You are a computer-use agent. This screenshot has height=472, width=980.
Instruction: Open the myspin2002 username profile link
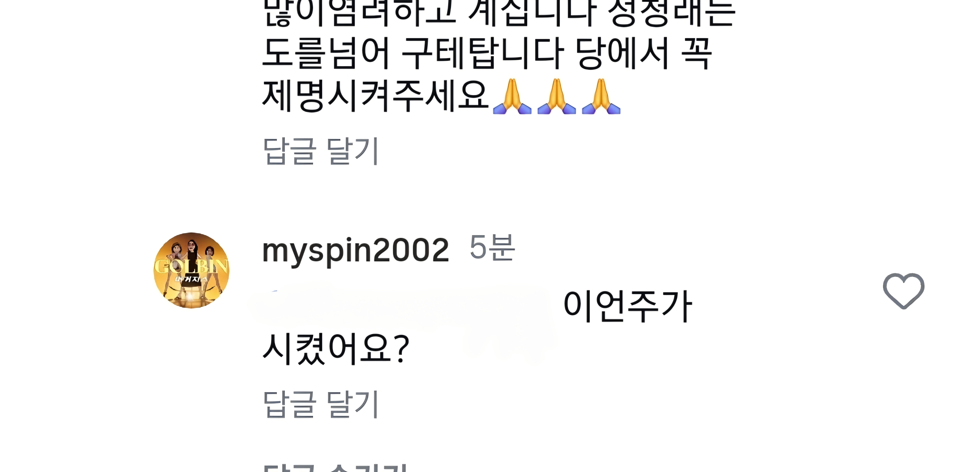pos(355,251)
